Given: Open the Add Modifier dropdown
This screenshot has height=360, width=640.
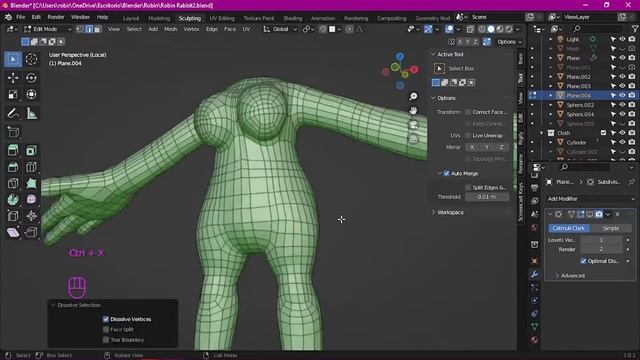Looking at the screenshot, I should tap(591, 199).
